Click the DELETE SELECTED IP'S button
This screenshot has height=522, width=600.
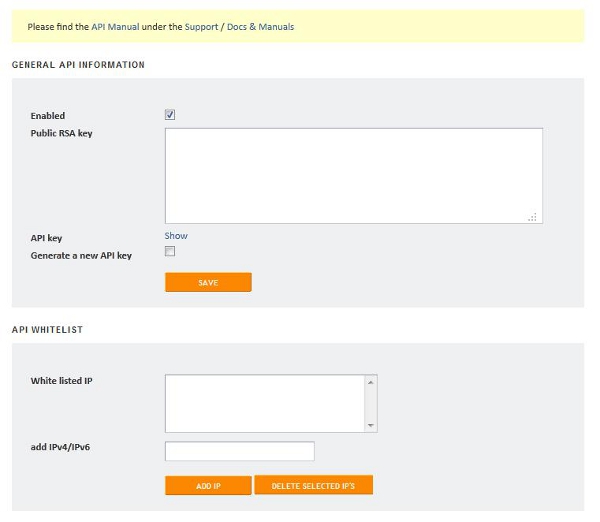pos(313,485)
